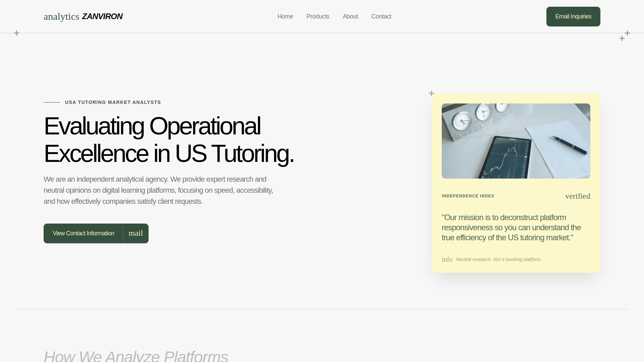Screen dimensions: 644x362
Task: Click the ZANVIRON brand name
Action: point(102,16)
